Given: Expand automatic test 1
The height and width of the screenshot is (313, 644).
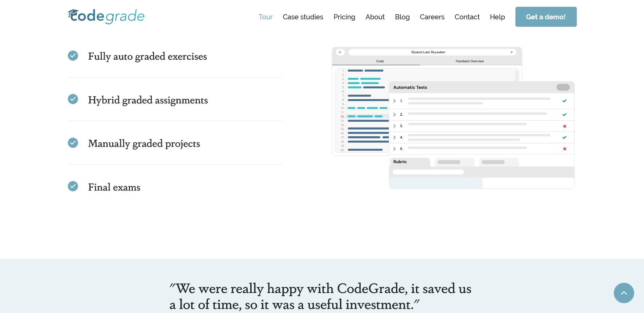Looking at the screenshot, I should click(394, 101).
